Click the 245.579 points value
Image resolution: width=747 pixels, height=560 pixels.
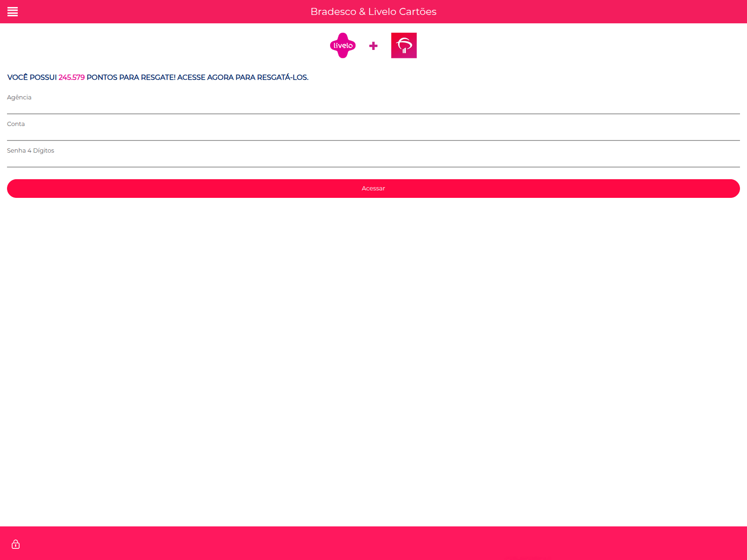(71, 77)
